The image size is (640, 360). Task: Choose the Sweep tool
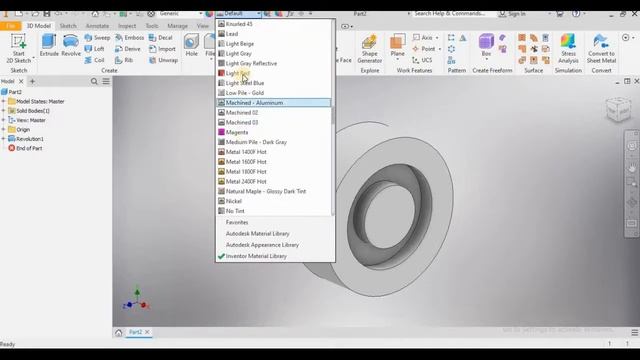point(97,38)
